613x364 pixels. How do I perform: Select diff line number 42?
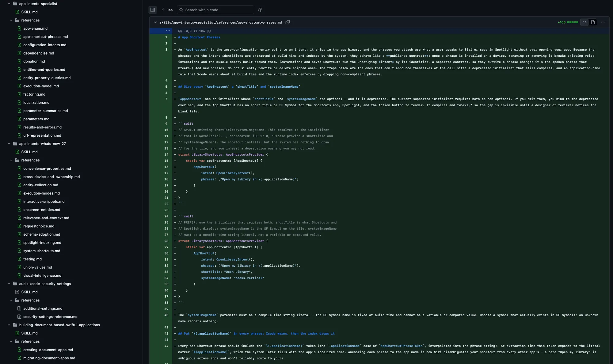click(166, 334)
